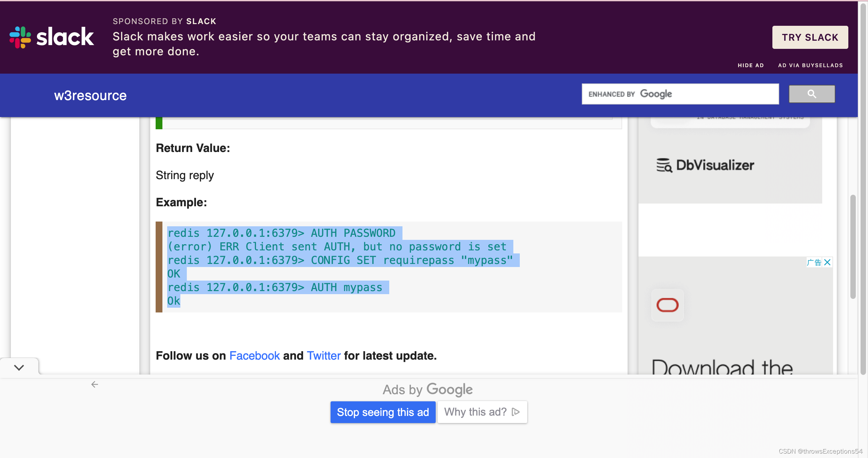Click the Slack logo in the ad banner
The image size is (868, 458).
[x=52, y=37]
